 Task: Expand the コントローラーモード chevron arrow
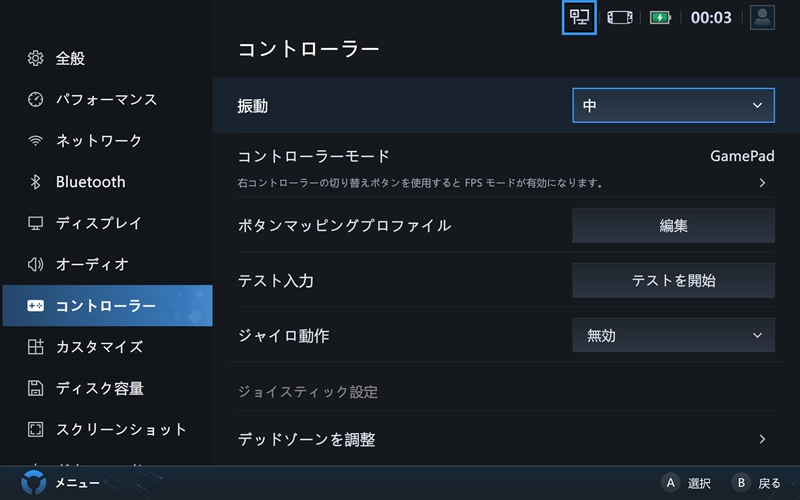click(762, 183)
